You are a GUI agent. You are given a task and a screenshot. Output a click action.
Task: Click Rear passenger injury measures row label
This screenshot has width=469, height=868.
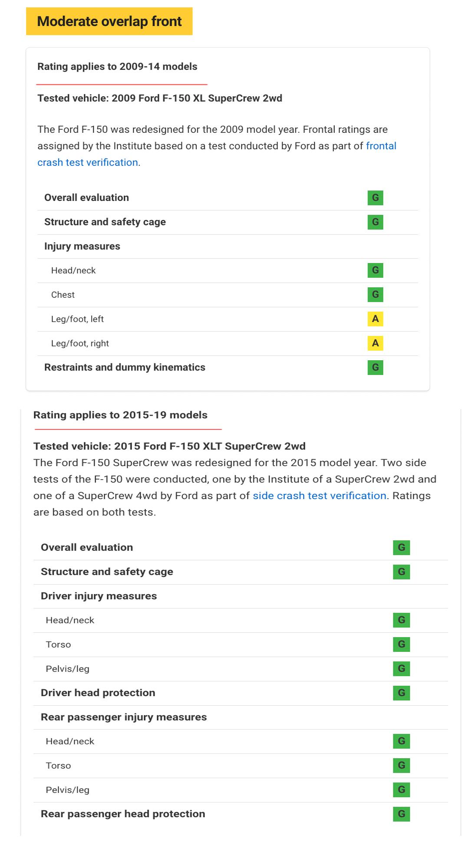124,717
